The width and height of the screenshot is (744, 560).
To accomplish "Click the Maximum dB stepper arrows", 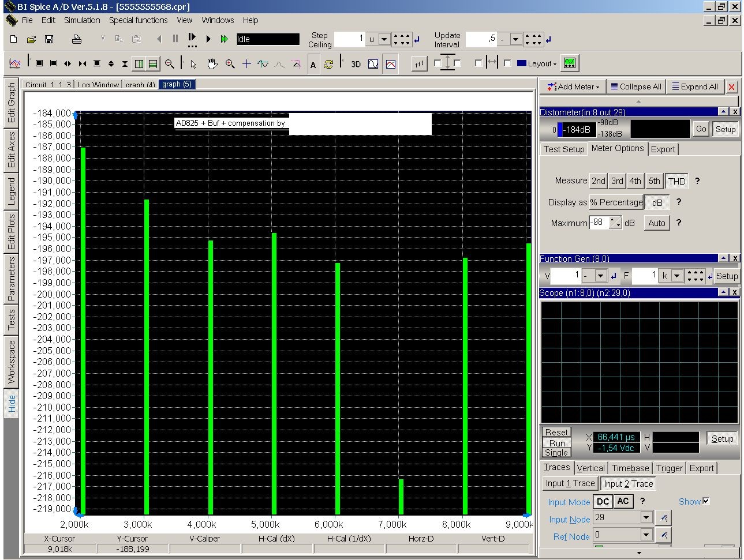I will click(x=615, y=223).
